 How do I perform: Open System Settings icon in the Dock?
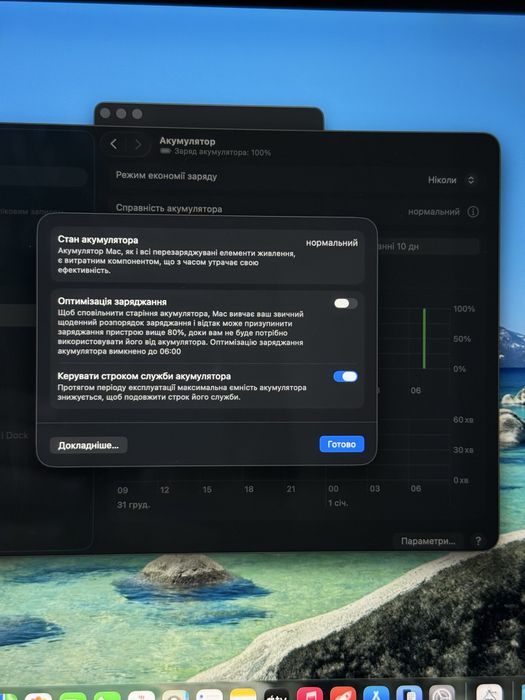(x=442, y=693)
